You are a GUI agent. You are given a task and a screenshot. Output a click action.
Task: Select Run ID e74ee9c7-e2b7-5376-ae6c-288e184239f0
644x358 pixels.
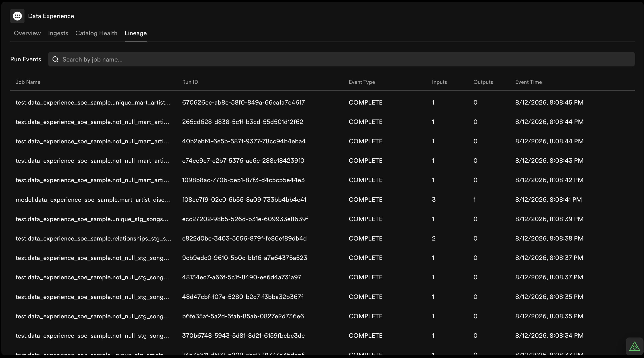243,161
